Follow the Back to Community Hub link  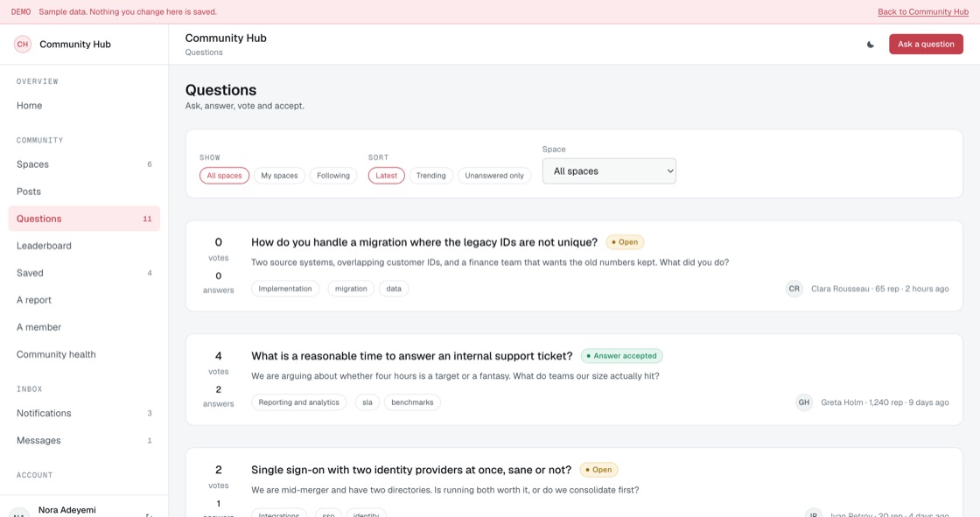coord(922,12)
